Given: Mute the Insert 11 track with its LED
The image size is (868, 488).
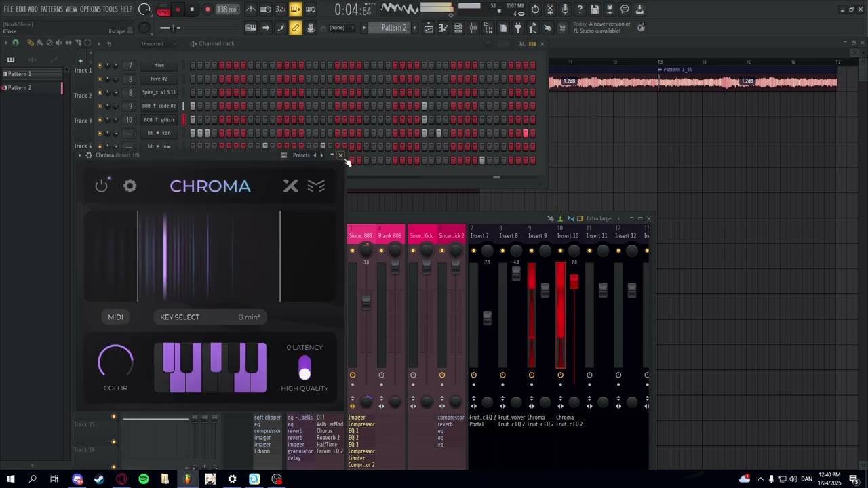Looking at the screenshot, I should [x=589, y=251].
